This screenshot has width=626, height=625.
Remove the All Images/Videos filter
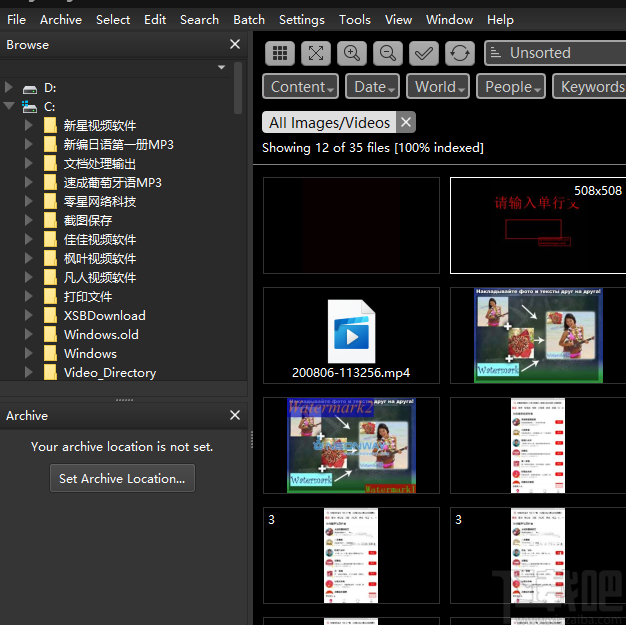[x=406, y=122]
